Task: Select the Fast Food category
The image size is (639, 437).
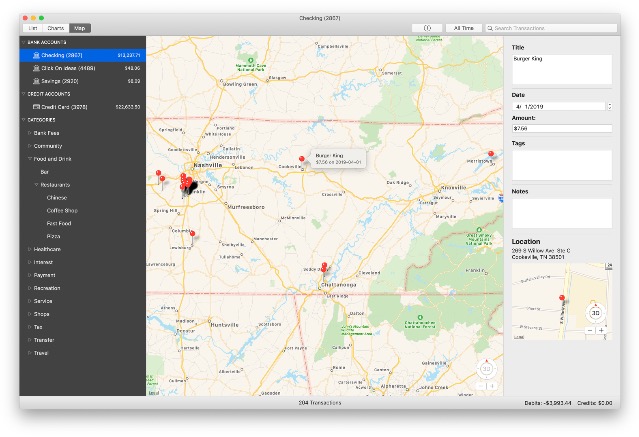Action: pos(59,223)
